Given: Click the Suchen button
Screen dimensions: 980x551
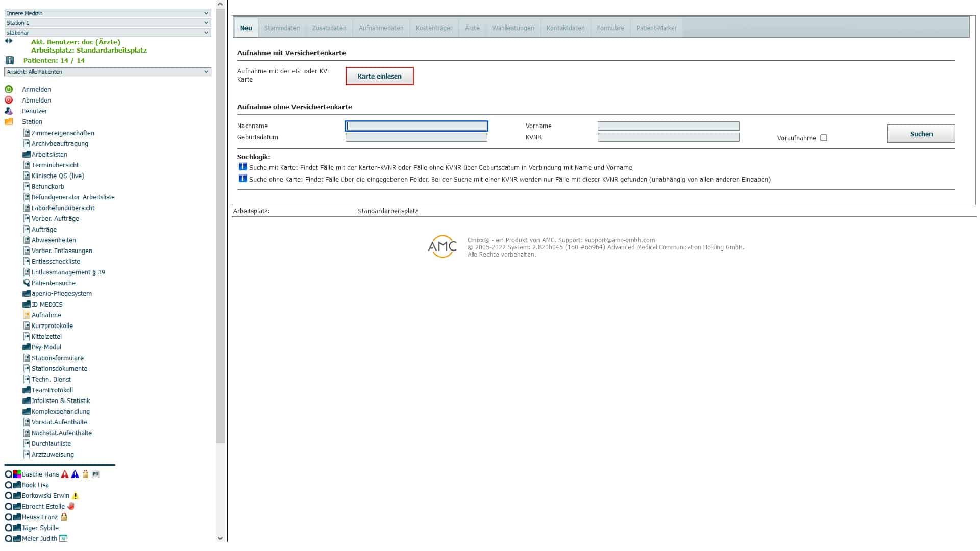Looking at the screenshot, I should [x=921, y=134].
